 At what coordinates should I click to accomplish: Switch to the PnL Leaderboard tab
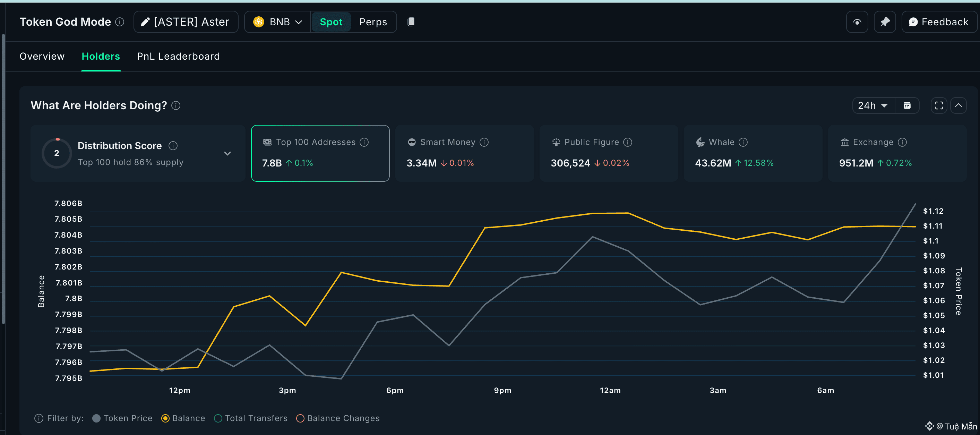click(178, 56)
